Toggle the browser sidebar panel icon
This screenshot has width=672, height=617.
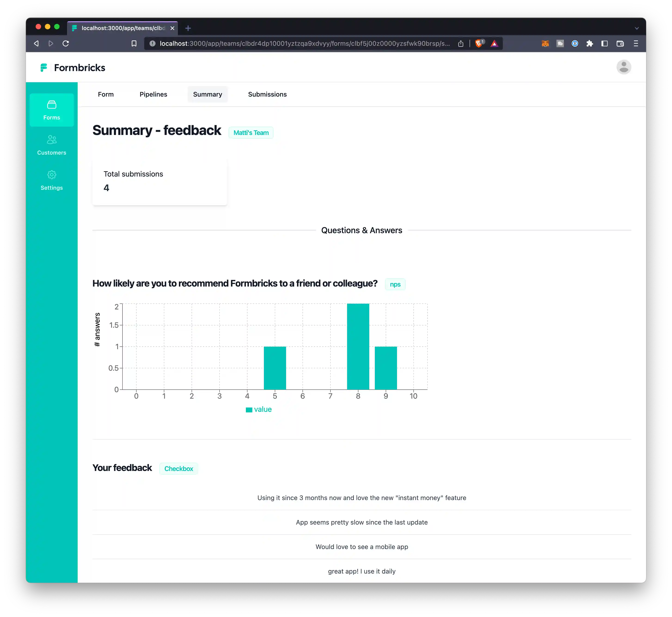(x=604, y=43)
